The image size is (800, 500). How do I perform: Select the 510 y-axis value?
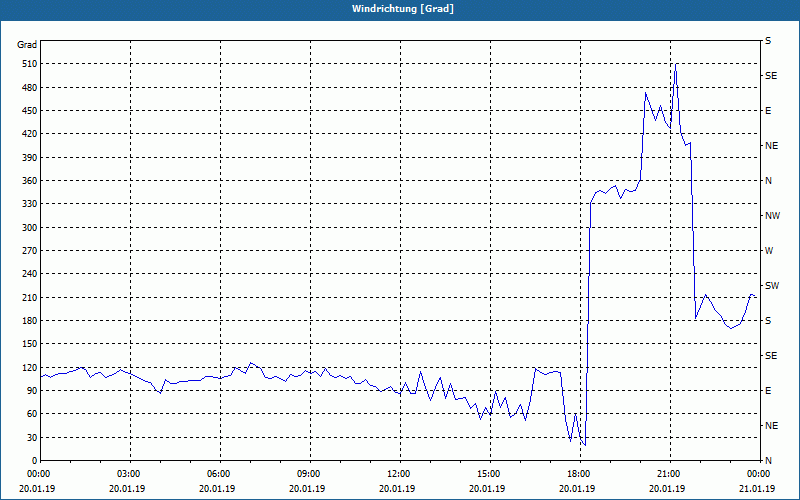pyautogui.click(x=29, y=64)
